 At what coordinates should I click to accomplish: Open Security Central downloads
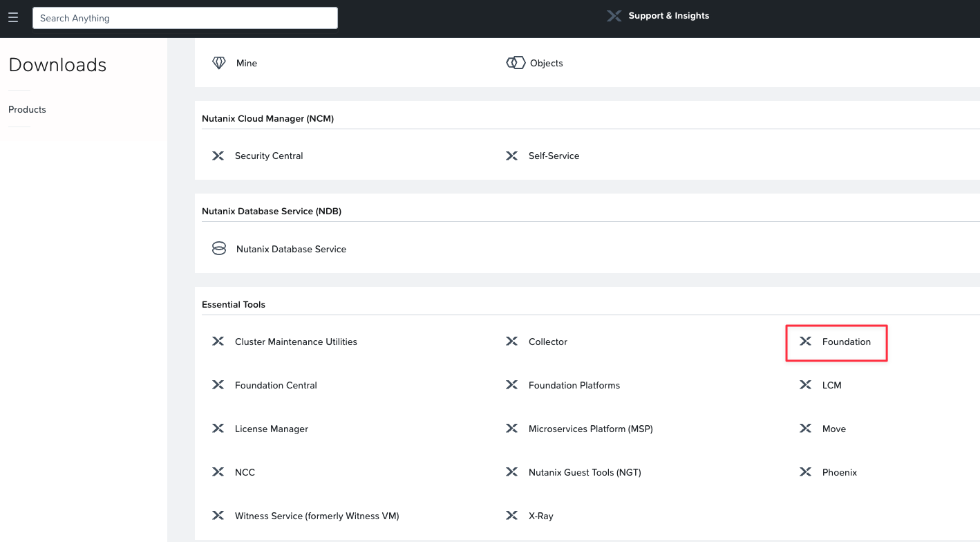(269, 156)
